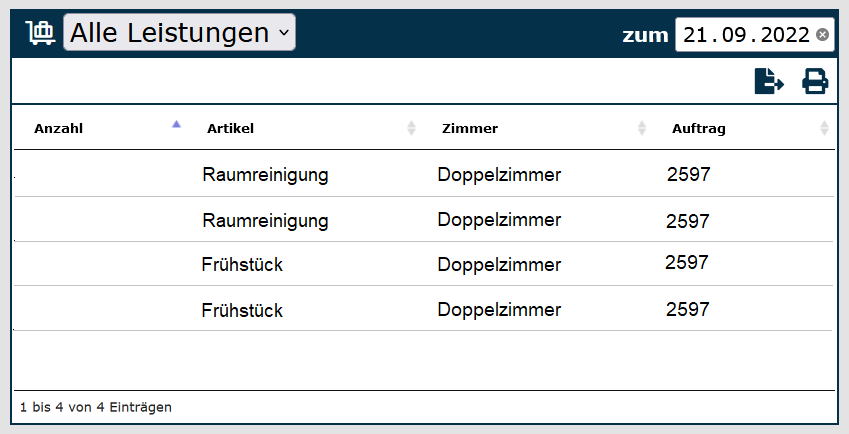
Task: Clear the date with the x icon
Action: 822,35
